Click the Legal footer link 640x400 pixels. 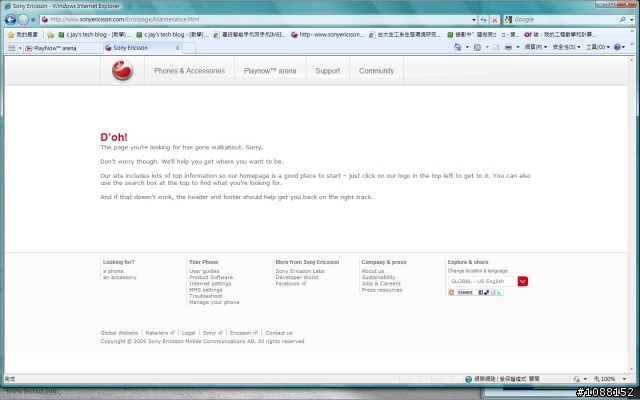(189, 333)
